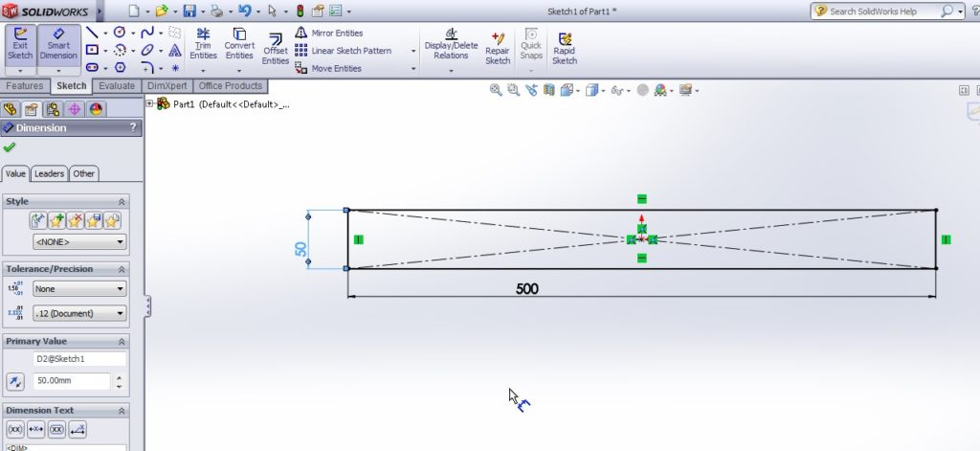Open a file with the folder icon

161,11
